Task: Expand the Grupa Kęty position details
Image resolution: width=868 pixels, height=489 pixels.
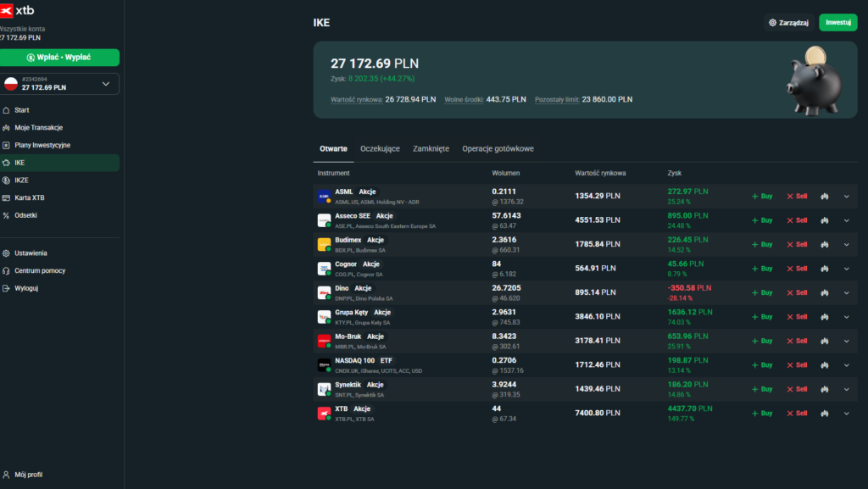Action: point(847,317)
